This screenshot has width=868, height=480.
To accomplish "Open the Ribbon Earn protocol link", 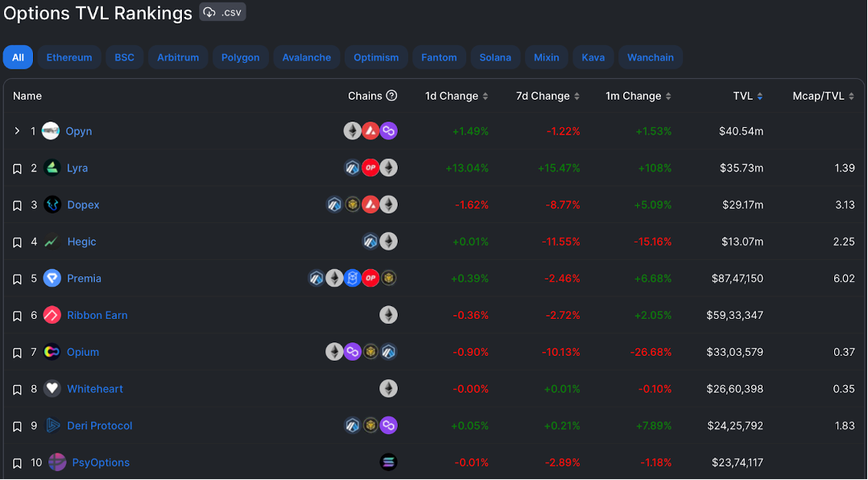I will click(x=97, y=315).
